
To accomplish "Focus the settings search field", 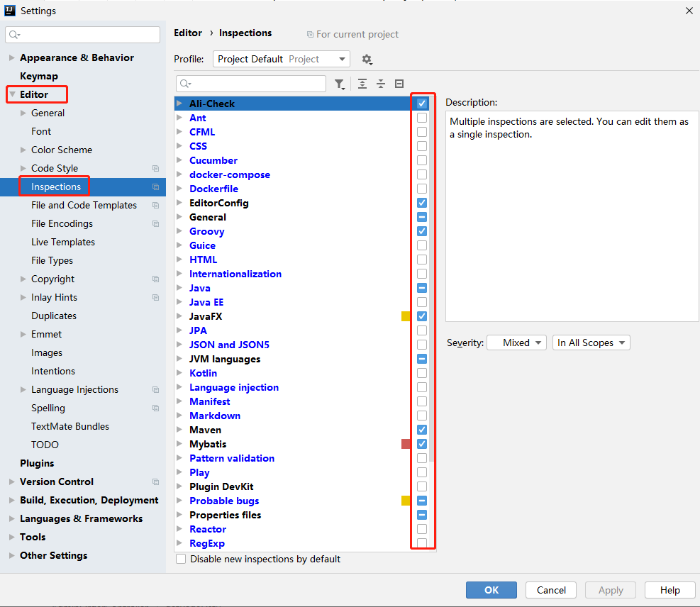I will tap(82, 35).
